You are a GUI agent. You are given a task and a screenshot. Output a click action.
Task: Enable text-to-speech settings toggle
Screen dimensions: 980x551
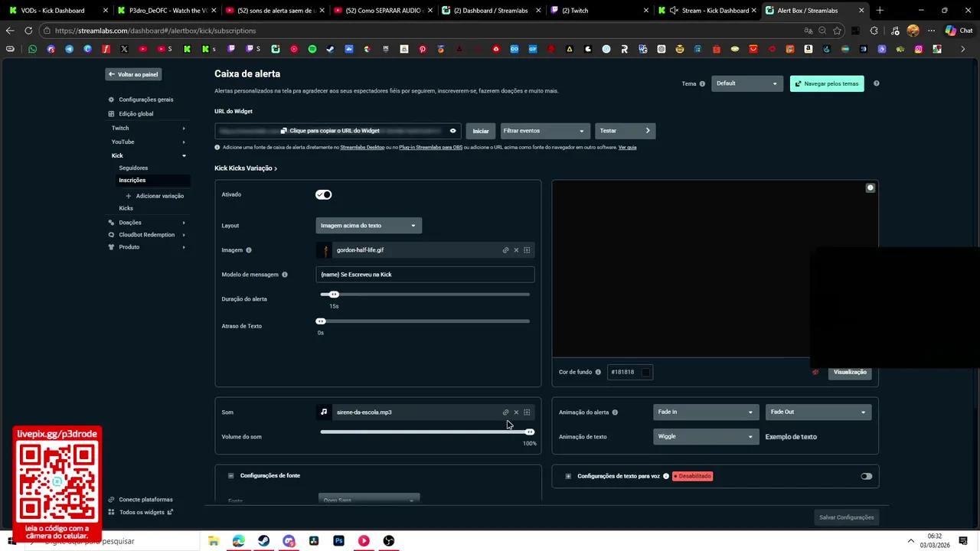point(866,476)
